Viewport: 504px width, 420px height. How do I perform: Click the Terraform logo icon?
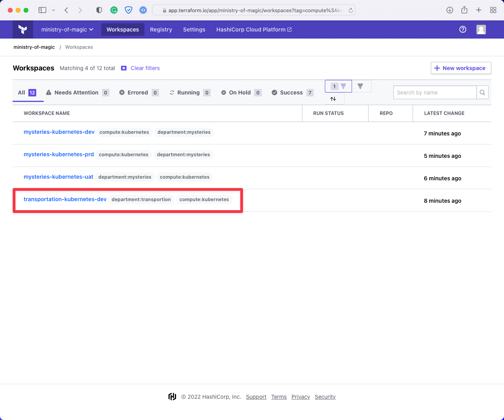pos(23,30)
